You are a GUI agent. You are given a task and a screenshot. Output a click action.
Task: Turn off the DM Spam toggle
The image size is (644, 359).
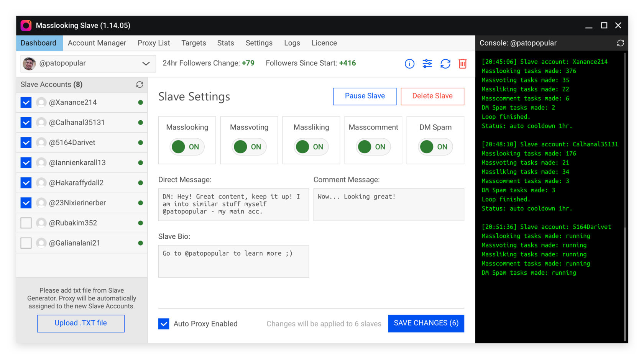click(x=435, y=147)
